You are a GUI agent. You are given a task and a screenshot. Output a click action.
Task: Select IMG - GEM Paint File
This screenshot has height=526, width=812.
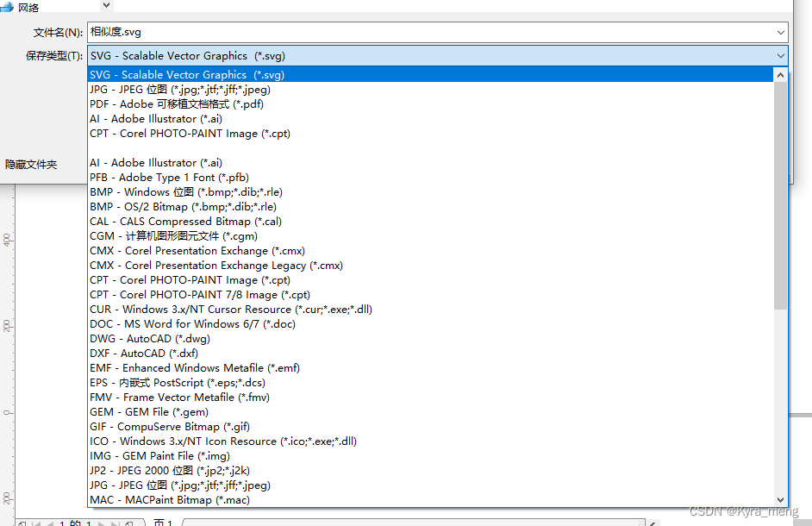pyautogui.click(x=431, y=456)
